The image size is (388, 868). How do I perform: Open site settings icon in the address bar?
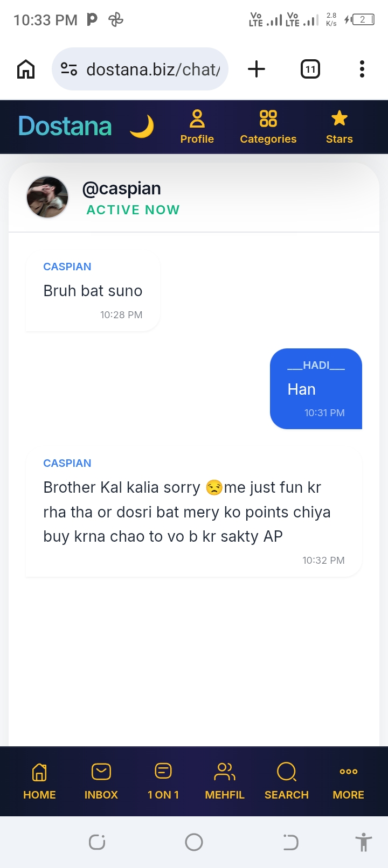(69, 69)
